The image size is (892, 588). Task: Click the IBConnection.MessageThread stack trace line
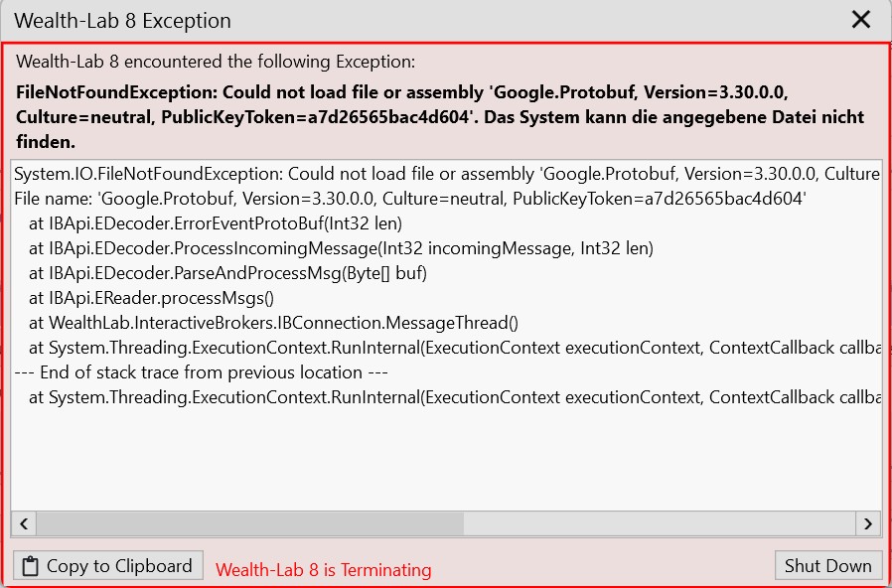click(273, 323)
